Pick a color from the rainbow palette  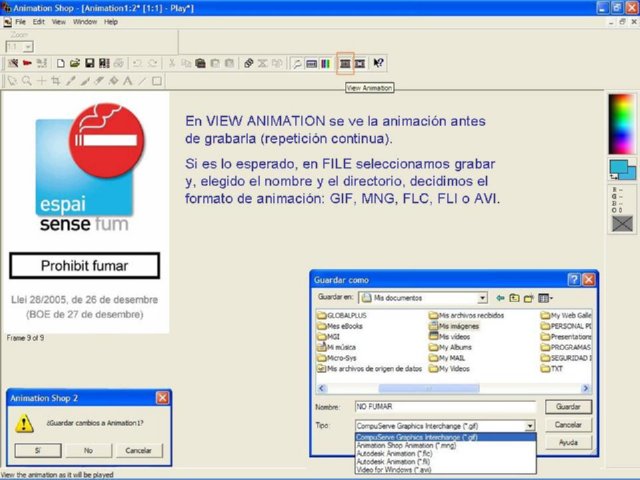(621, 123)
